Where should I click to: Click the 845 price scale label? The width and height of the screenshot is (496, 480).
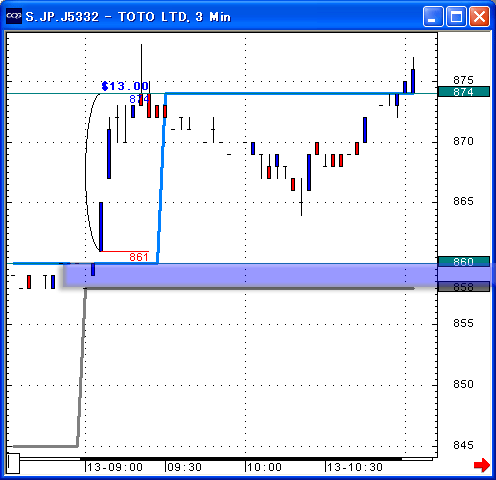(x=463, y=445)
